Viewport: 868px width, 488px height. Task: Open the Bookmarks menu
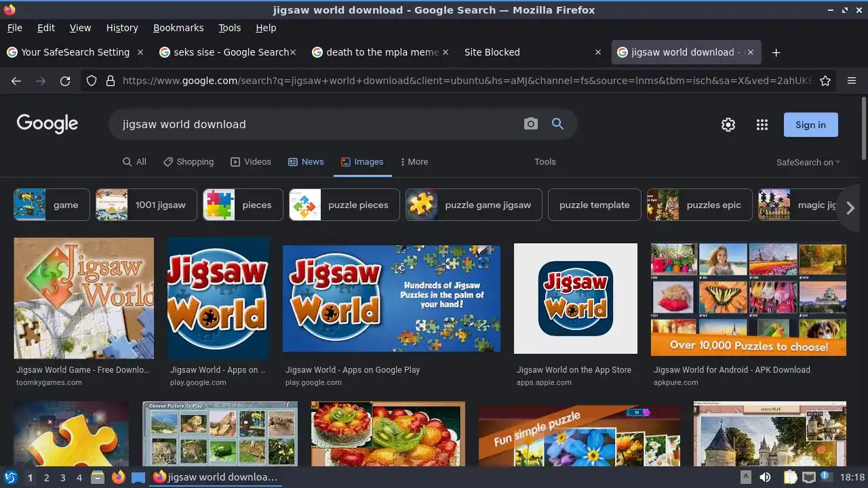pos(178,28)
